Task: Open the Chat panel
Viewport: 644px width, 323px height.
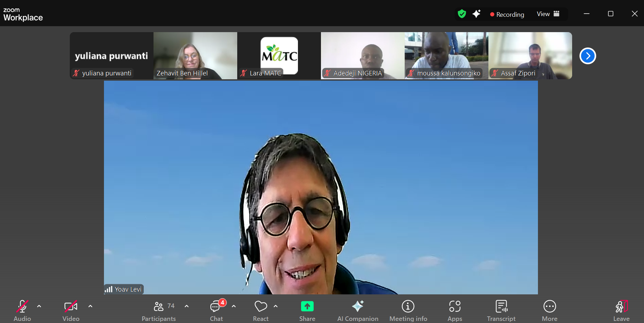Action: pyautogui.click(x=216, y=310)
